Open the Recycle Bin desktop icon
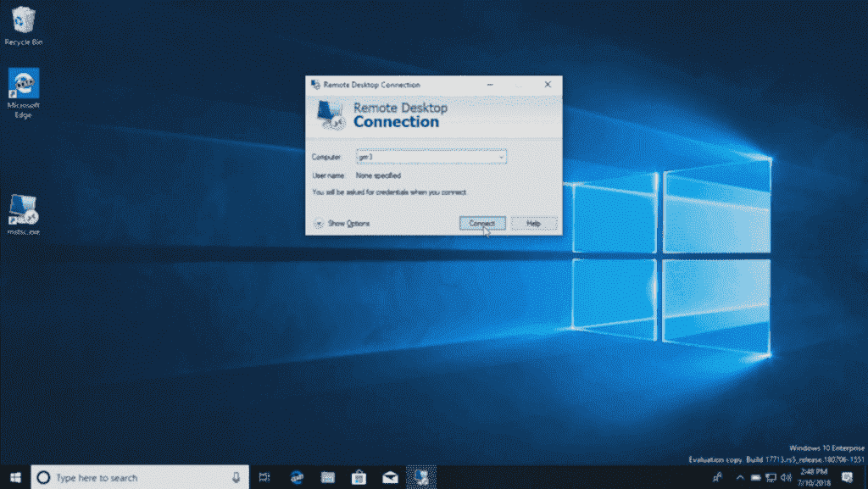 click(23, 26)
